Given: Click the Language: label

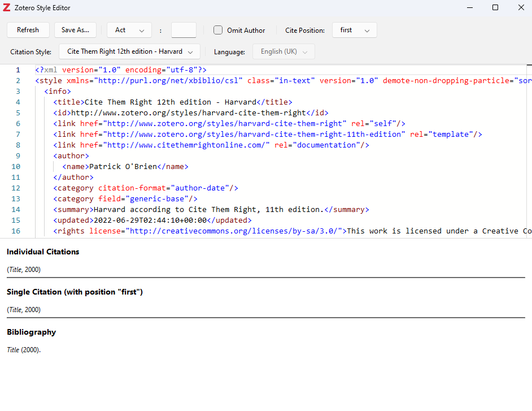Looking at the screenshot, I should [x=229, y=52].
